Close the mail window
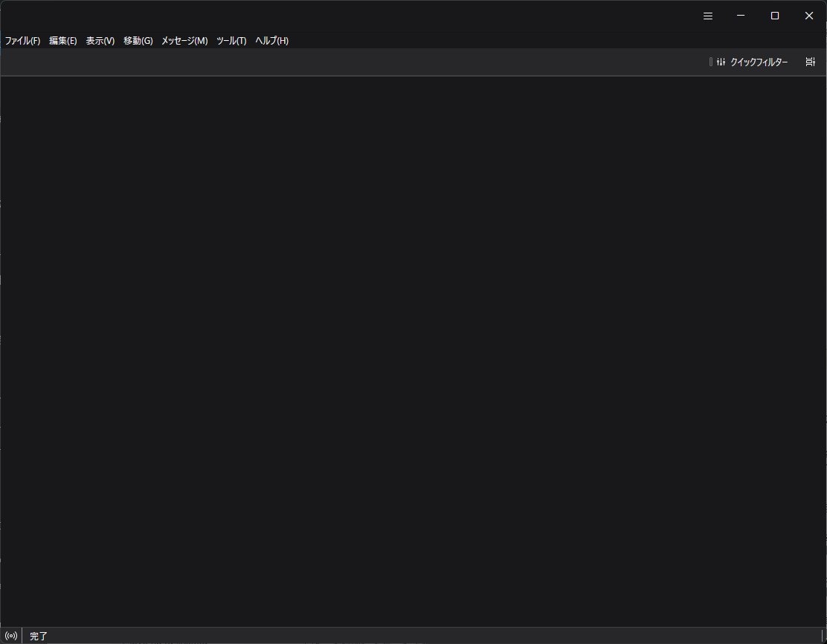The width and height of the screenshot is (827, 644). 809,16
